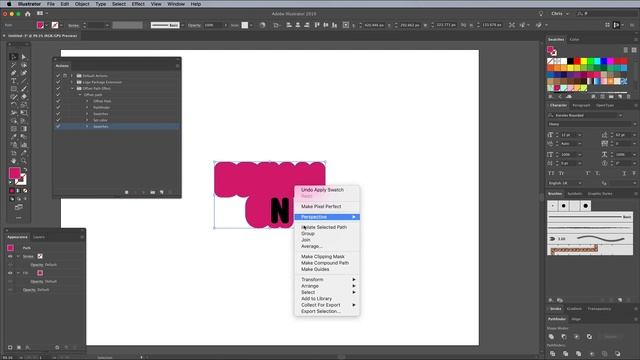Screen dimensions: 640x360
Task: Click Stop Recording in the Actions panel
Action: pyautogui.click(x=127, y=192)
